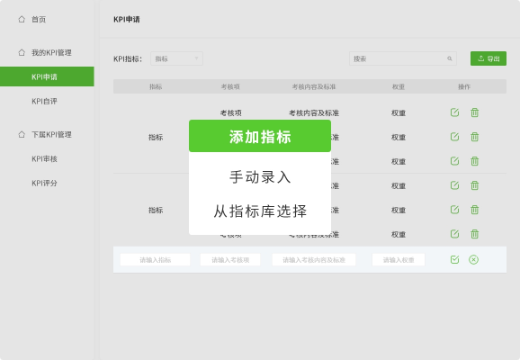Image resolution: width=520 pixels, height=360 pixels.
Task: Edit the fifth table row
Action: click(455, 210)
